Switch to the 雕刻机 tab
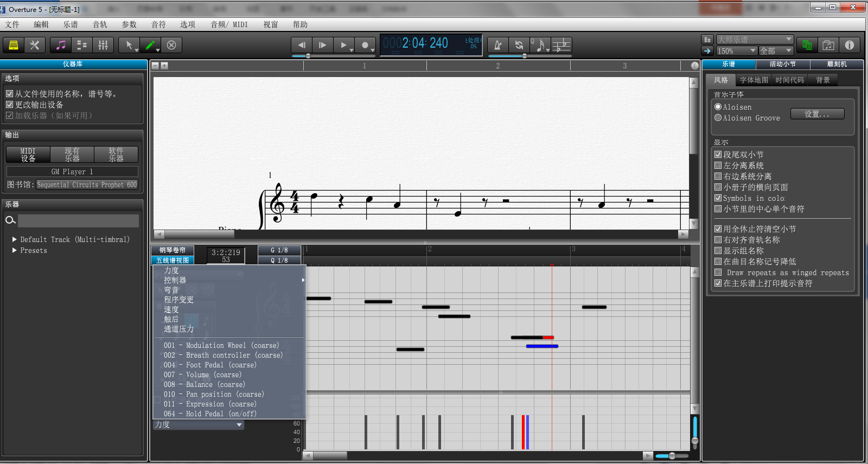Image resolution: width=868 pixels, height=464 pixels. pos(837,64)
